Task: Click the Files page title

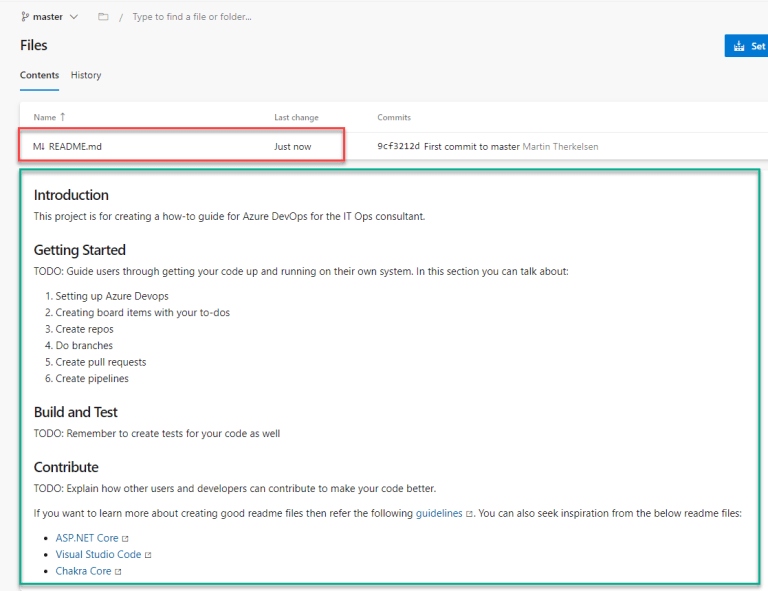Action: [34, 45]
